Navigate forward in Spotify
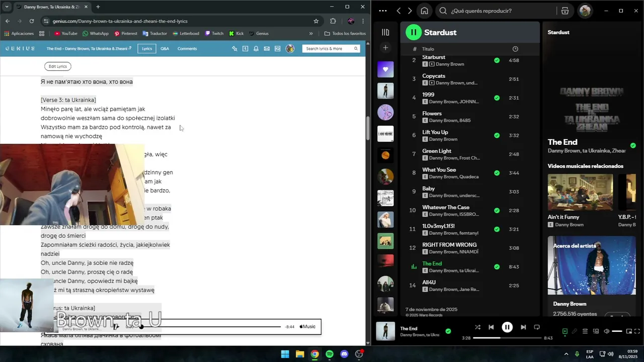This screenshot has width=644, height=362. 410,11
